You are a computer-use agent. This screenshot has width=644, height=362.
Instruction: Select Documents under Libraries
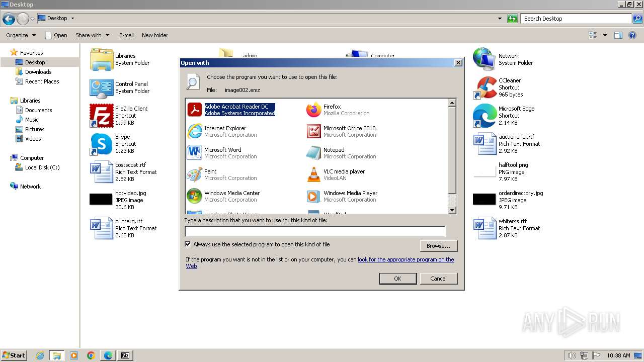pos(38,110)
